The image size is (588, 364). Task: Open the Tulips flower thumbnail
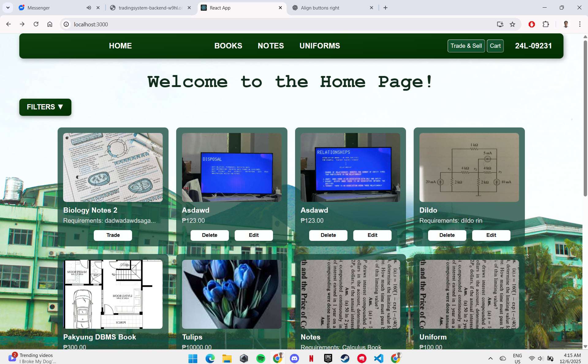click(x=232, y=294)
